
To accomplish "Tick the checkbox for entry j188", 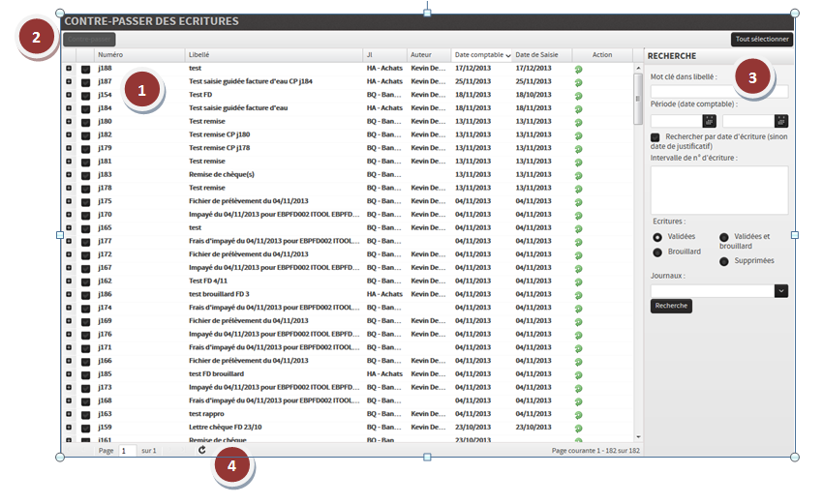I will point(85,69).
